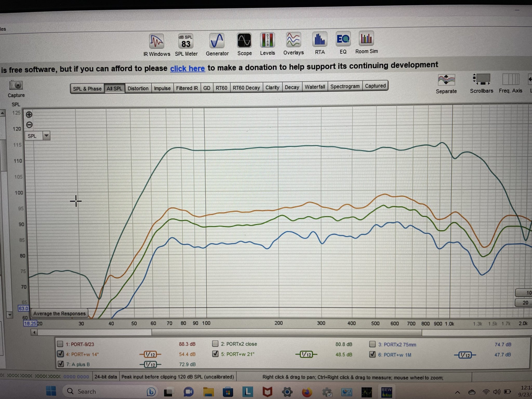Hide trace 6: PORT+w 1M
The width and height of the screenshot is (532, 399).
pyautogui.click(x=373, y=354)
